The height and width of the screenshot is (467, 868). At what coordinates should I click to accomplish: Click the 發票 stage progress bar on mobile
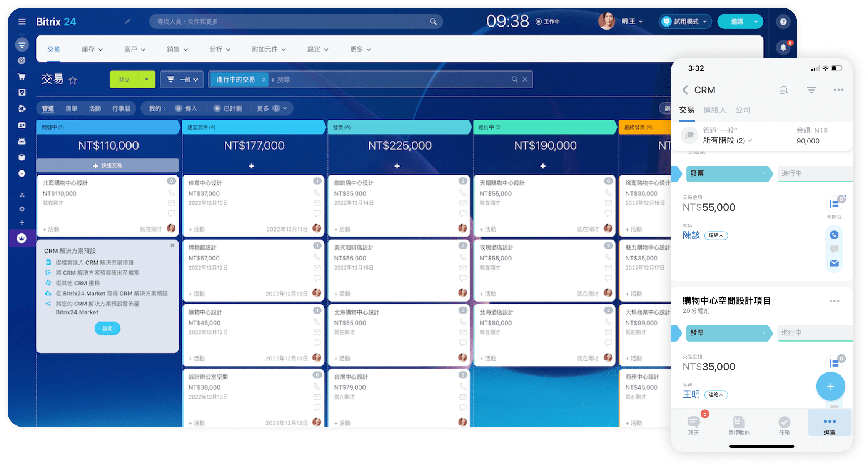pyautogui.click(x=727, y=173)
